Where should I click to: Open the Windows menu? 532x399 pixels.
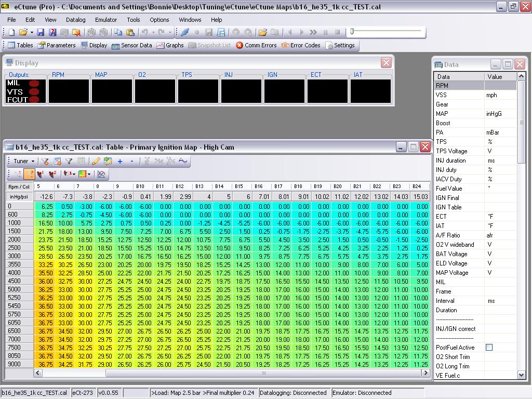point(190,20)
